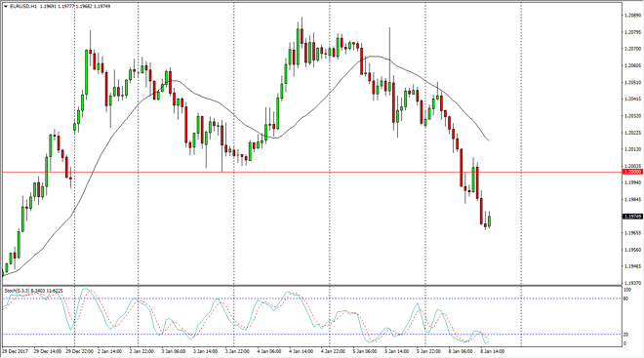644x358 pixels.
Task: Click the 3 Jan 06:00 time label
Action: [x=174, y=351]
